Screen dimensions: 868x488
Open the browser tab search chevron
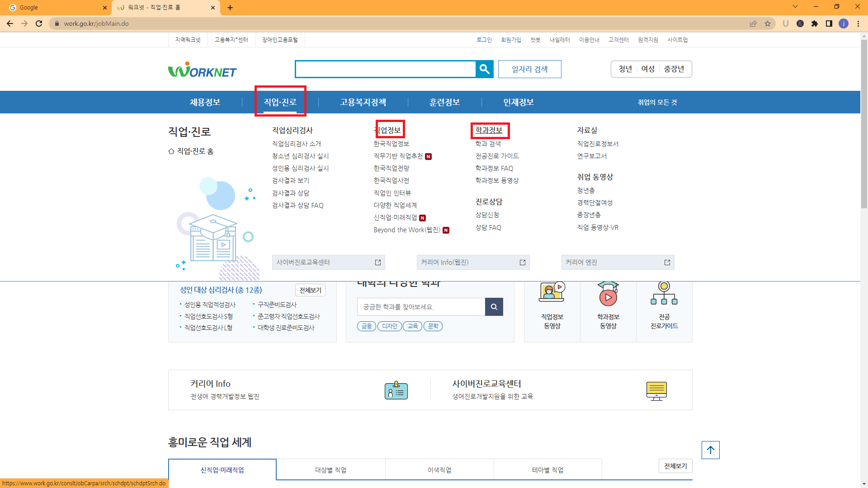[795, 6]
